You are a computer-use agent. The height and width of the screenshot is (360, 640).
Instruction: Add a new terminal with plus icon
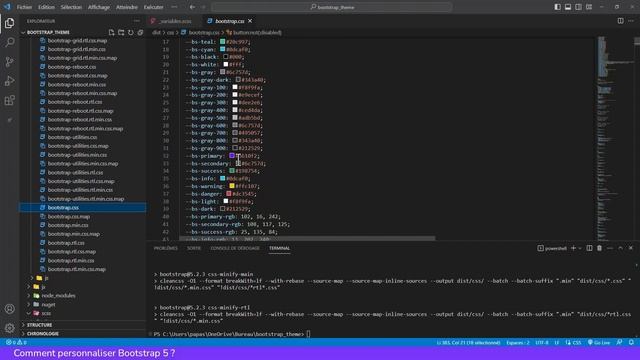click(573, 248)
